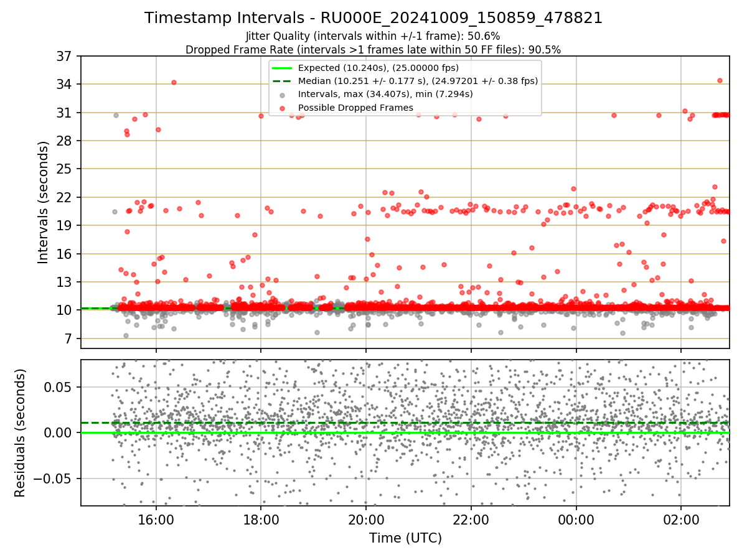Click the 28 y-axis tick label

(x=65, y=141)
